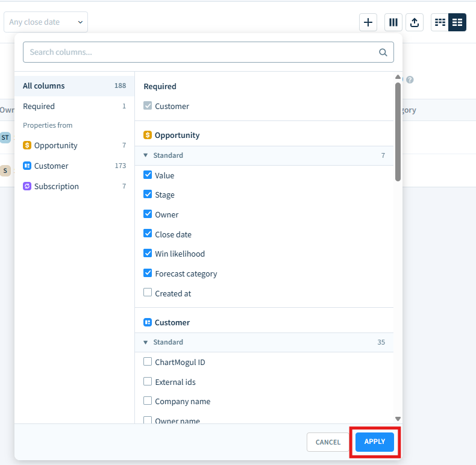Click the Apply button
This screenshot has height=465, width=476.
[x=375, y=442]
